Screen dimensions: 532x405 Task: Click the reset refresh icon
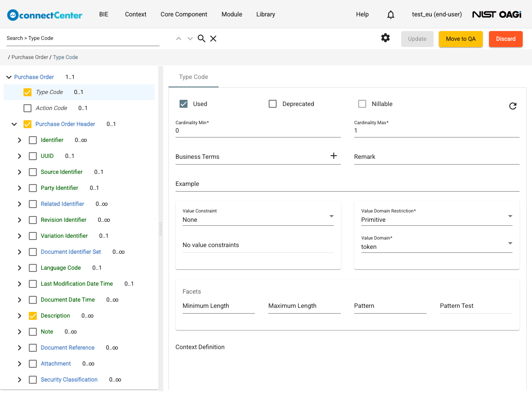(x=512, y=106)
